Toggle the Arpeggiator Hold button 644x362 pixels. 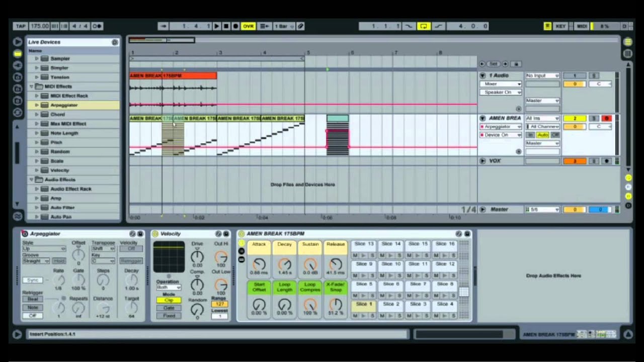[x=59, y=261]
